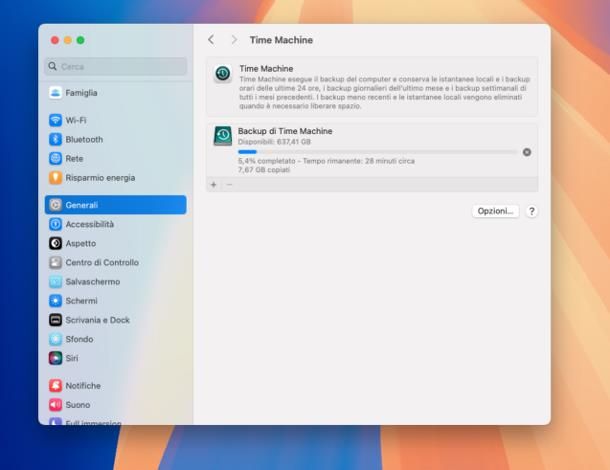Click the question mark help button
The image size is (610, 470).
pyautogui.click(x=532, y=211)
